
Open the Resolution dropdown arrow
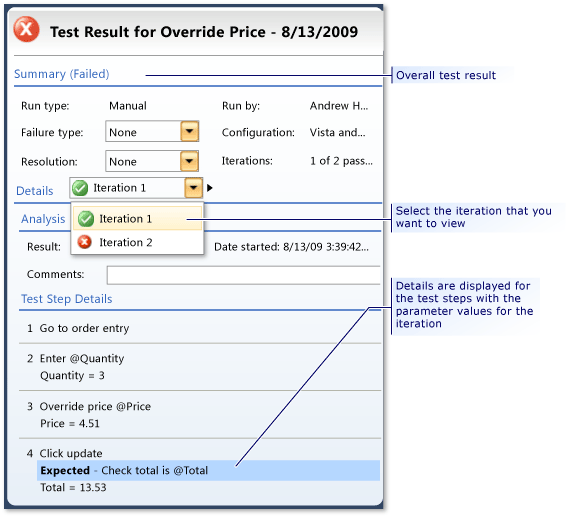pyautogui.click(x=190, y=161)
